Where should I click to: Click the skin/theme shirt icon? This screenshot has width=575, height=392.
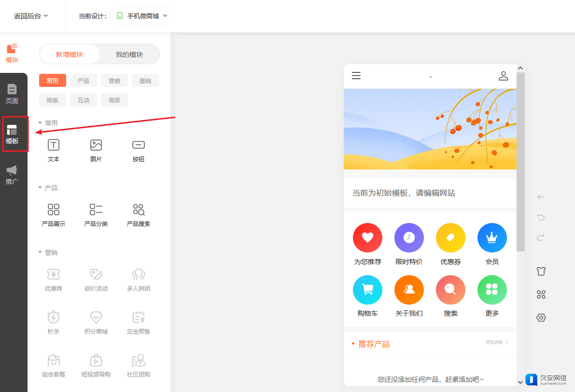point(541,271)
